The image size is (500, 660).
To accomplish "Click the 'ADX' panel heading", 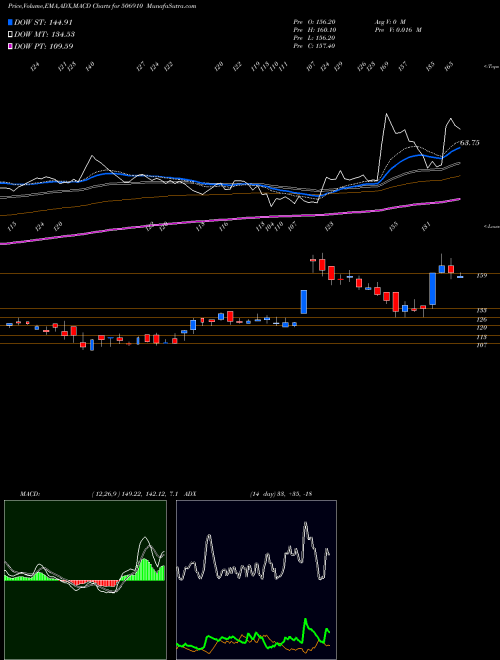I will click(x=190, y=494).
